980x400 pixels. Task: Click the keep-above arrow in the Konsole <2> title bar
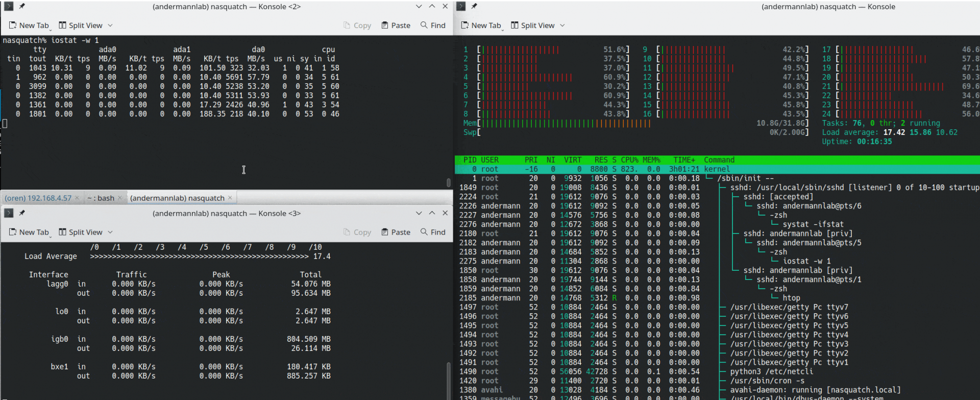click(432, 6)
